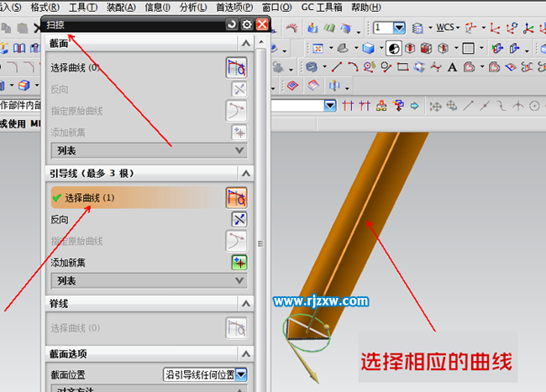Click the arc curve tool icon
The width and height of the screenshot is (546, 392).
pos(353,67)
